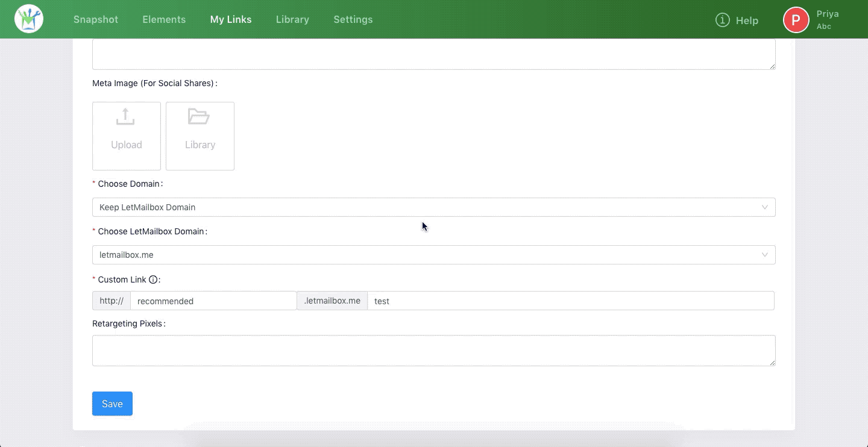Click the Help info icon
The width and height of the screenshot is (868, 447).
point(722,20)
